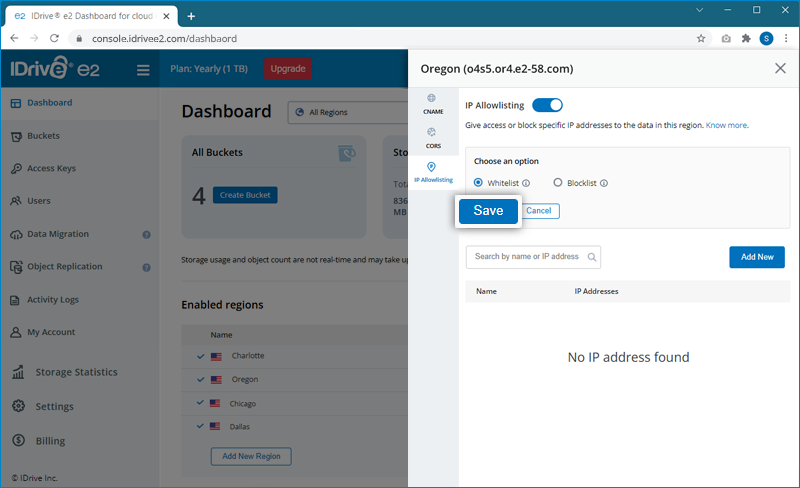The image size is (800, 488).
Task: Open the CORS tab in the side panel
Action: click(x=433, y=138)
